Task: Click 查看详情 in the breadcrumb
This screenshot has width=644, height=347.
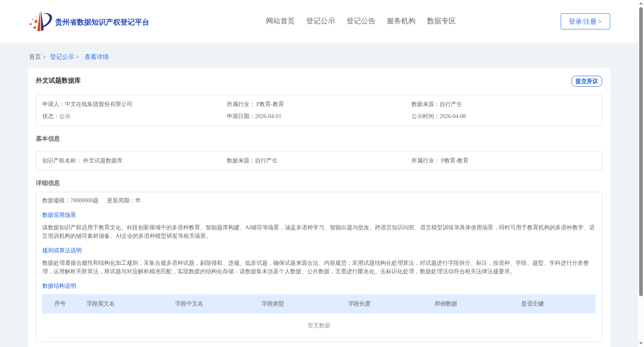Action: pos(97,57)
